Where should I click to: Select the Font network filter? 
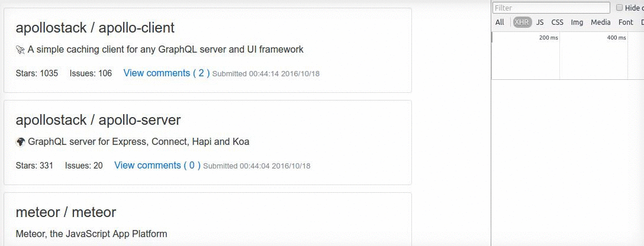[626, 22]
